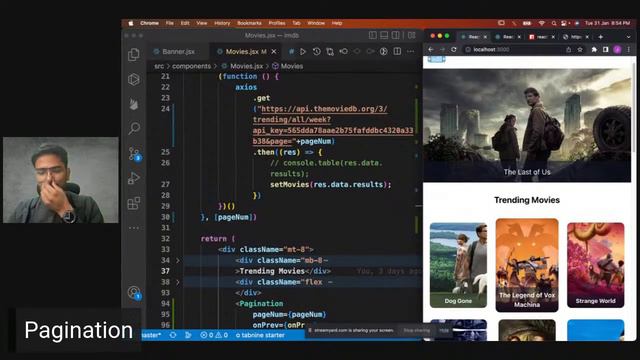The image size is (640, 360).
Task: Open Chrome three-dot menu
Action: (x=629, y=49)
